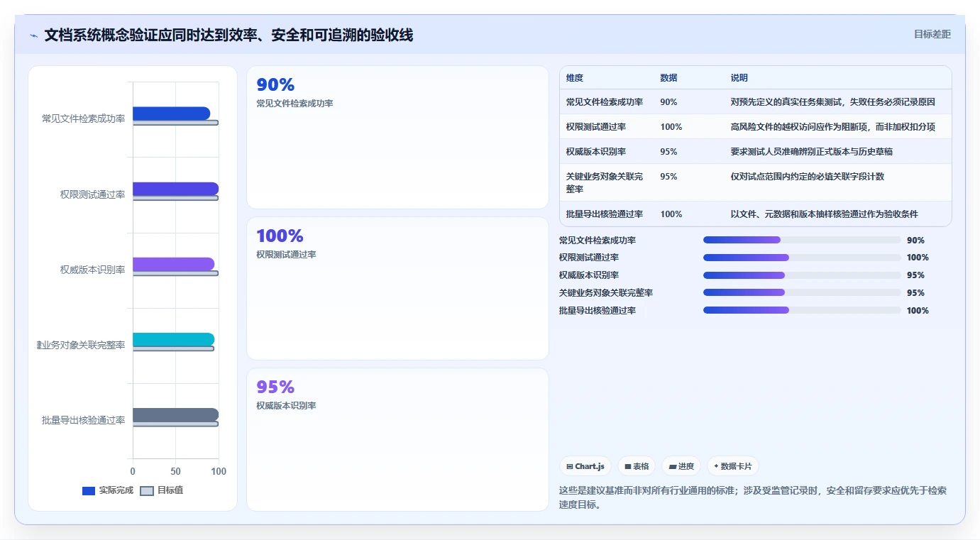Open the 数据卡片 chip
Viewport: 980px width, 540px height.
tap(733, 466)
